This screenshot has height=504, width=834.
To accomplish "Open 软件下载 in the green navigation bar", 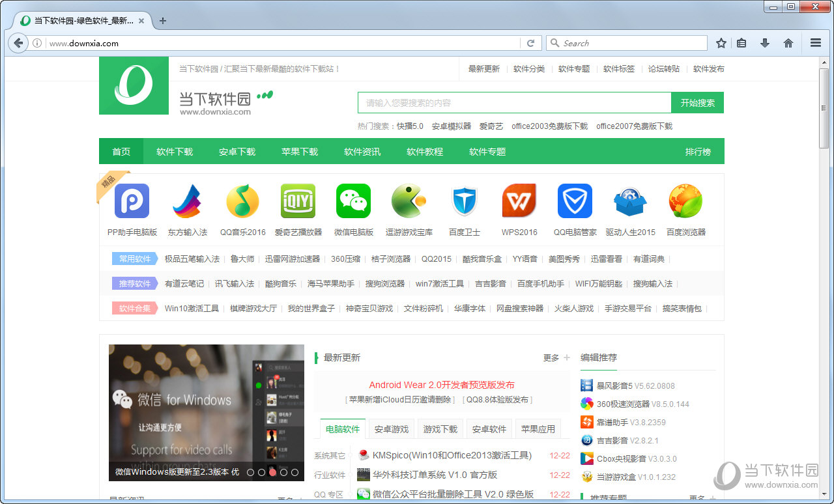I will pos(175,152).
